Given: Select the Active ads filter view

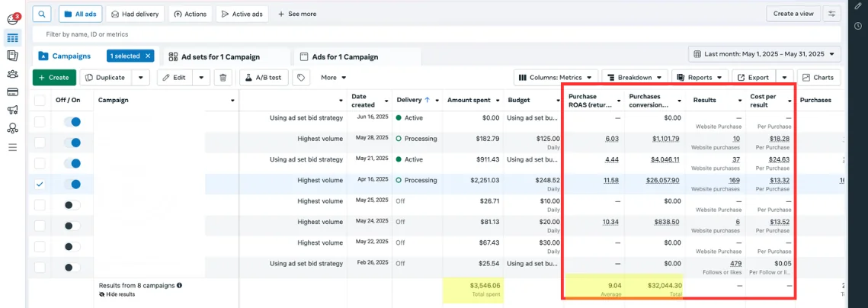Looking at the screenshot, I should pos(242,14).
